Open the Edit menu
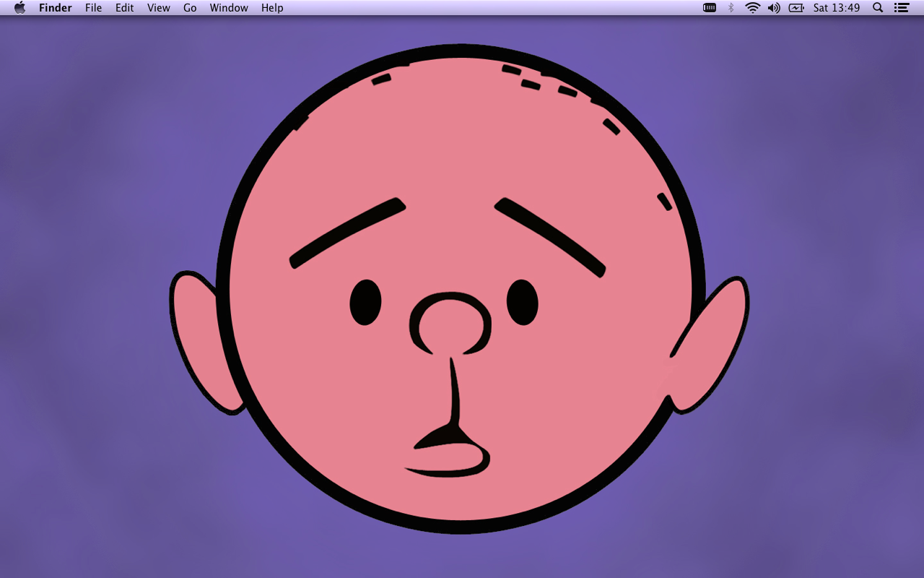Screen dimensions: 924x578 point(125,8)
